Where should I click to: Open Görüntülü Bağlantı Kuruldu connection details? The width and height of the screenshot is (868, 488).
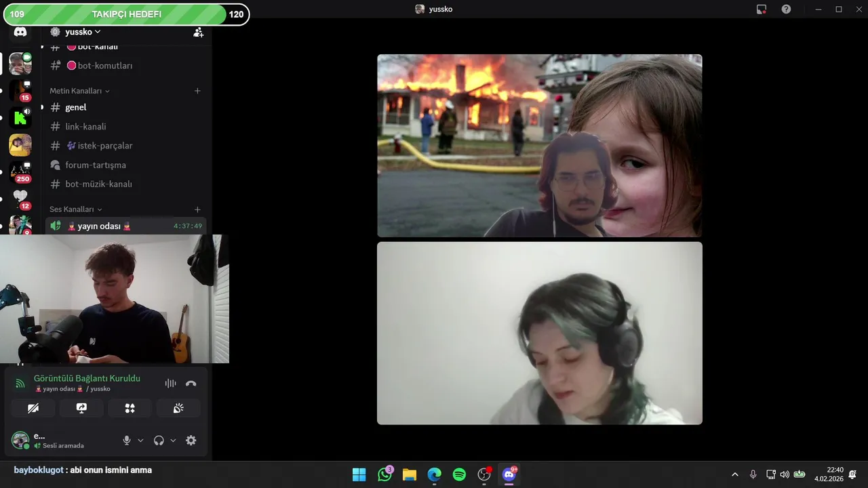[x=87, y=378]
